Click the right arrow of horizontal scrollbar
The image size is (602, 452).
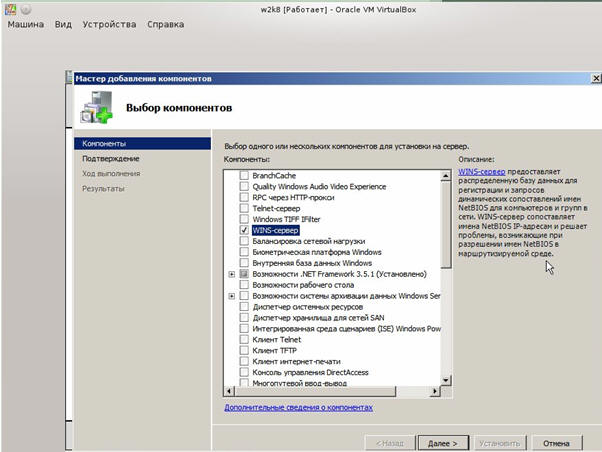pos(435,391)
